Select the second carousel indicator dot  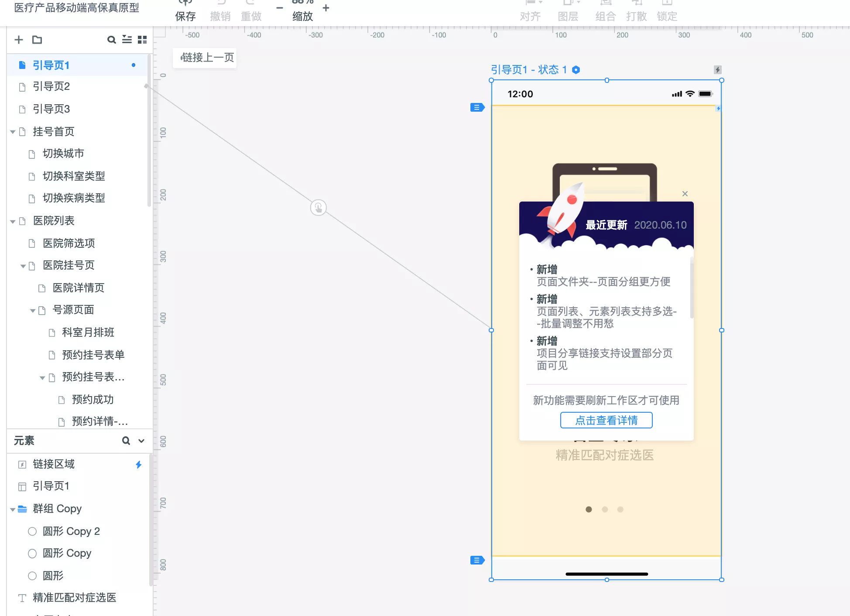tap(605, 509)
